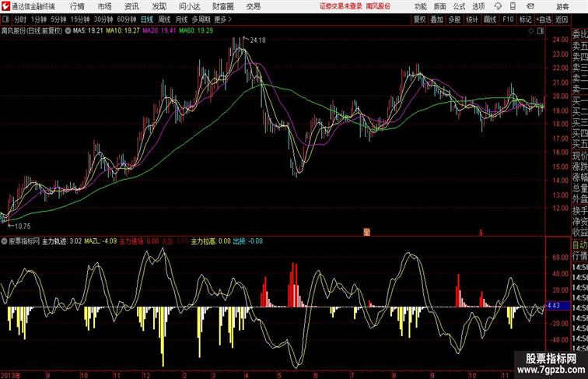The width and height of the screenshot is (588, 379).
Task: Open the 公式 menu
Action: tap(459, 6)
